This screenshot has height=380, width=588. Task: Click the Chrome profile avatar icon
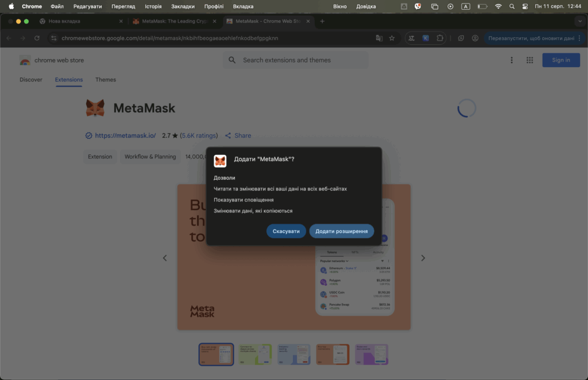475,38
